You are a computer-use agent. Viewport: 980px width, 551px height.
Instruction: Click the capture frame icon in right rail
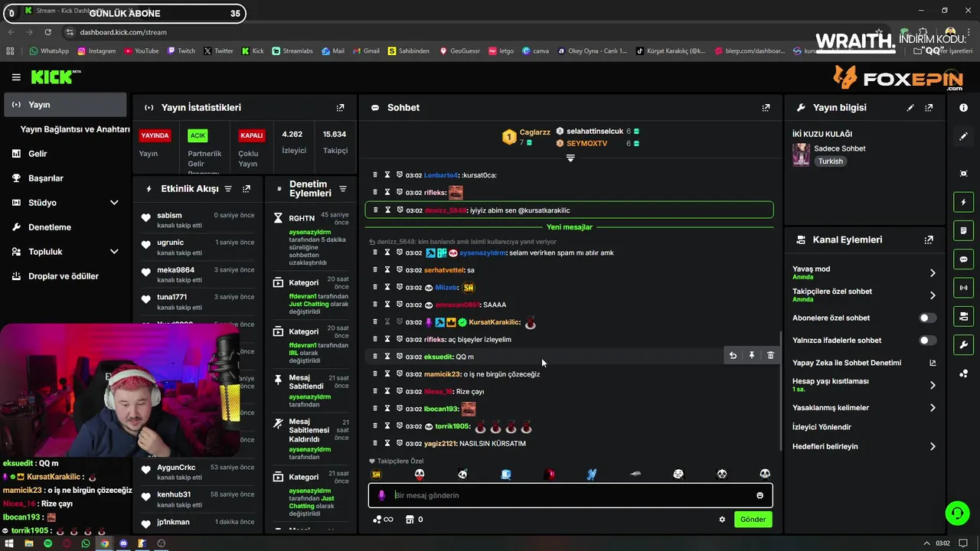963,174
